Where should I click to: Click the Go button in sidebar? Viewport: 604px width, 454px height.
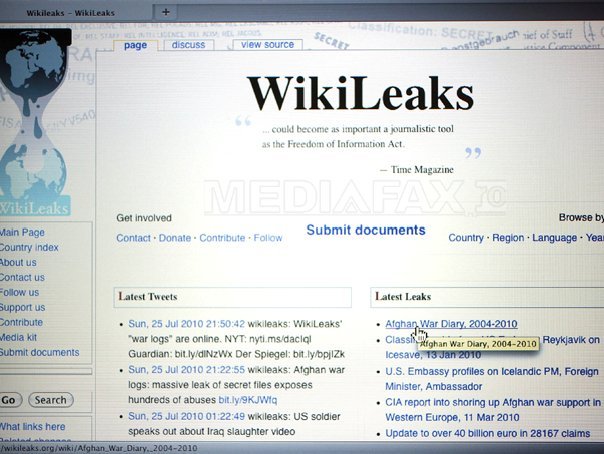pos(9,400)
